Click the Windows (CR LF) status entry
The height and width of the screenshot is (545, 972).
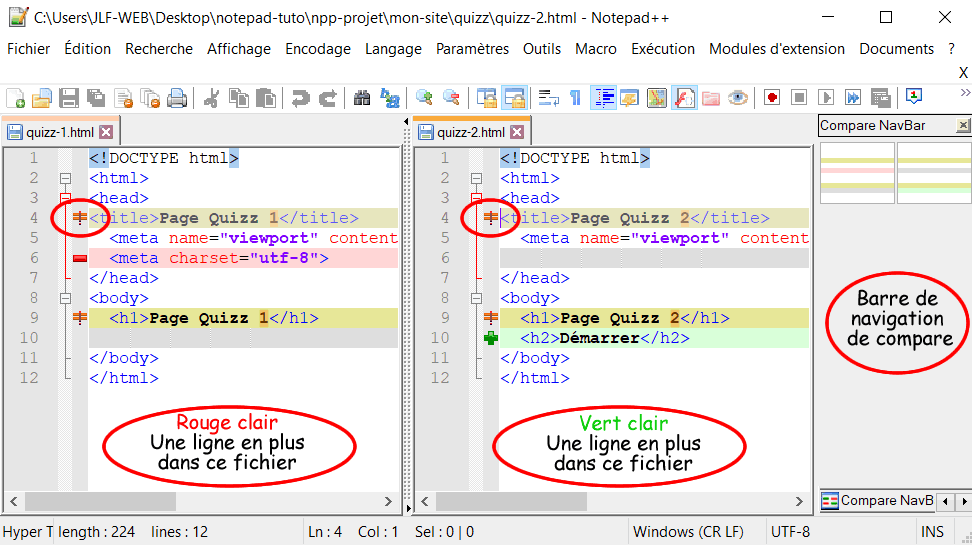pos(688,532)
